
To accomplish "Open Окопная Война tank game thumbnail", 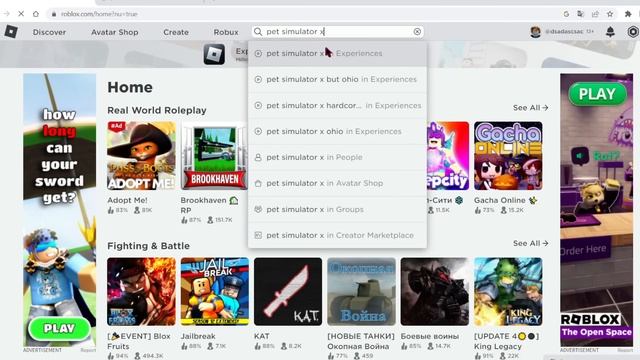I will pos(361,291).
